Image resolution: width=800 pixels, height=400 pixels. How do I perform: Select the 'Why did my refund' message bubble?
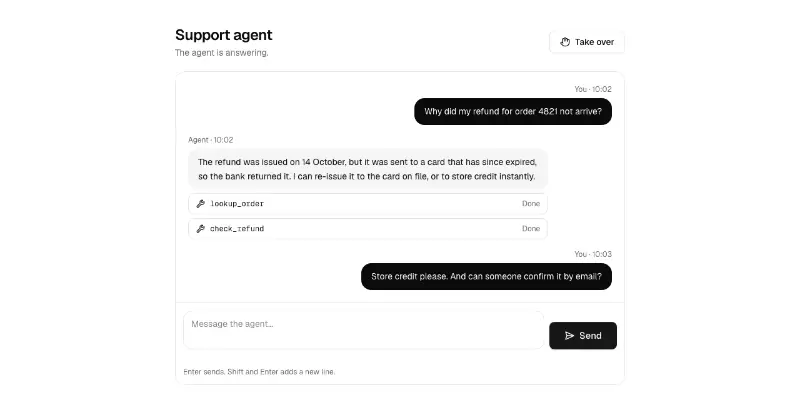(x=513, y=111)
